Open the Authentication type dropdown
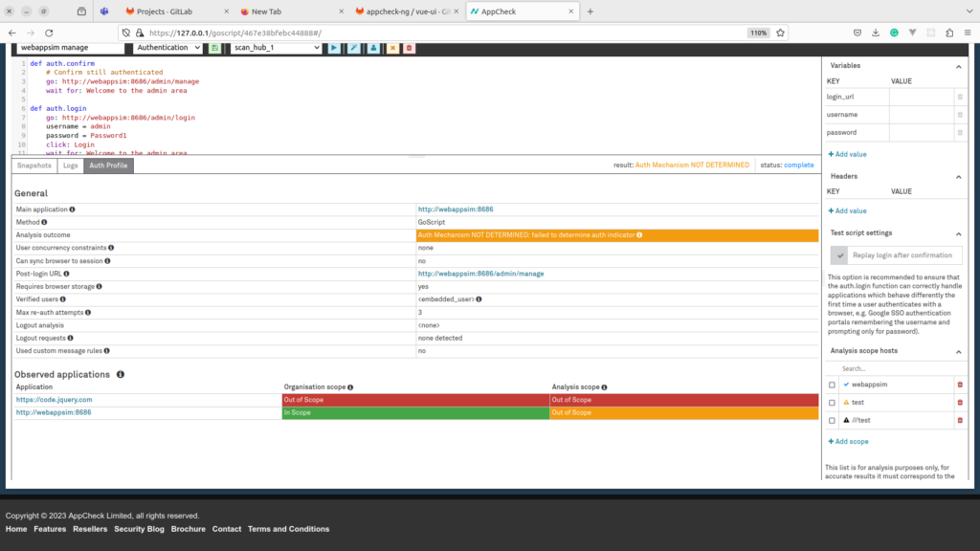The image size is (980, 551). click(168, 47)
